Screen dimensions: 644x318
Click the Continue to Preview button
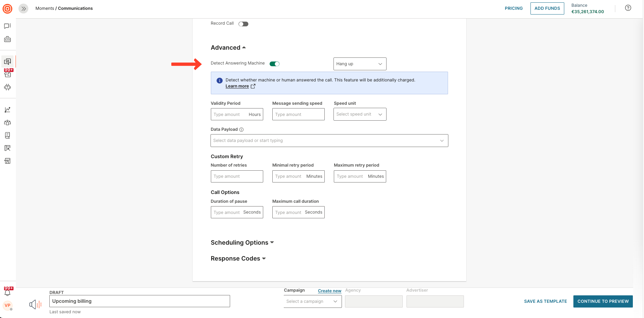pos(603,301)
